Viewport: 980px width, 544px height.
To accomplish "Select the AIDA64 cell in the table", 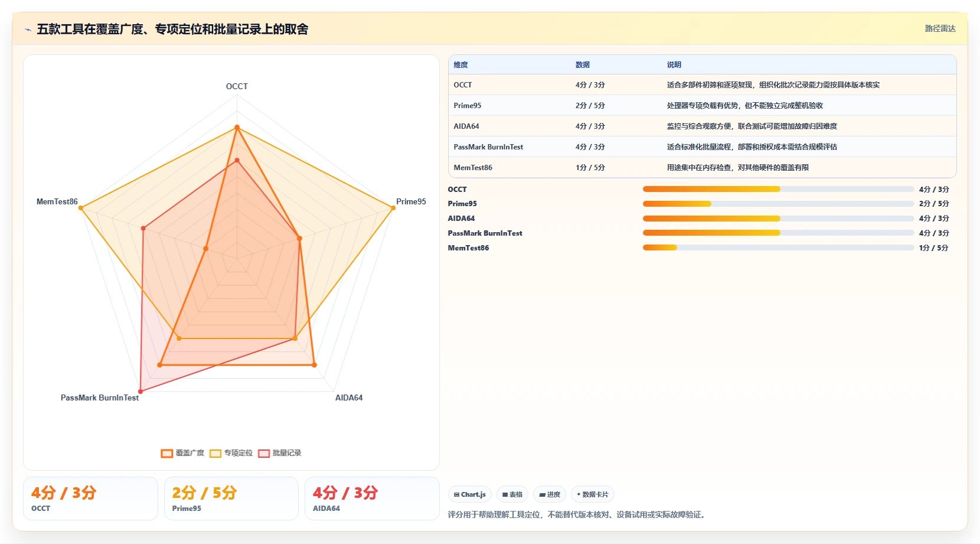I will pos(466,126).
